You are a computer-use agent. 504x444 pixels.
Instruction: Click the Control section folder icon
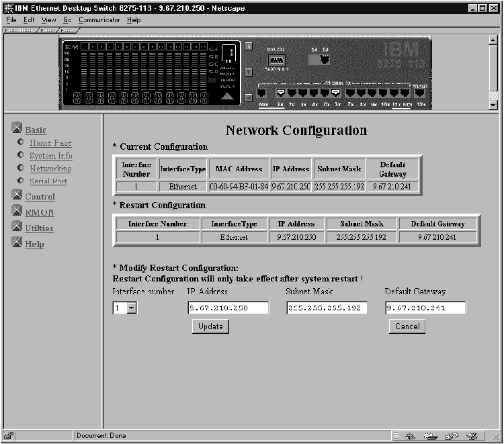[17, 196]
